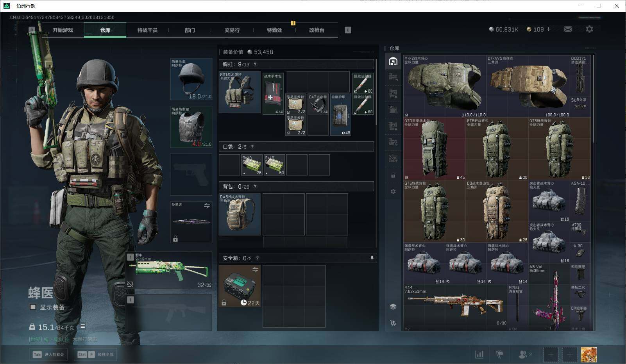Screen dimensions: 626x364
Task: Show help for 安全箱 capacity
Action: (257, 258)
